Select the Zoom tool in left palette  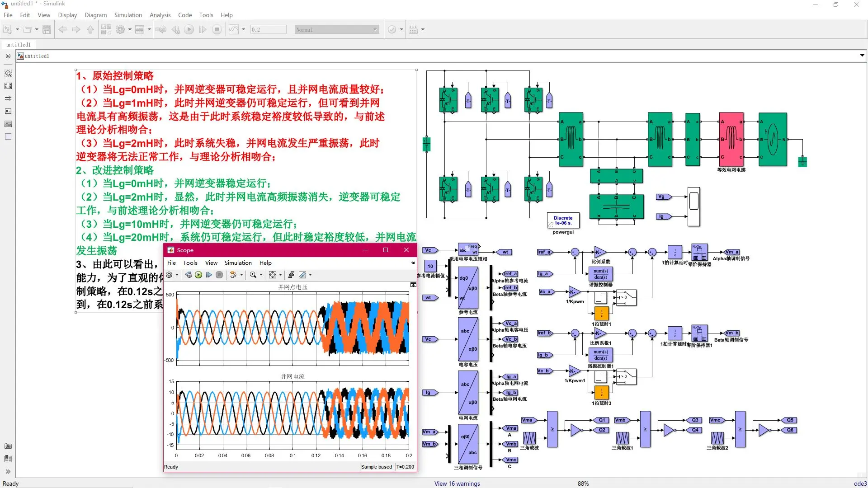[x=8, y=73]
